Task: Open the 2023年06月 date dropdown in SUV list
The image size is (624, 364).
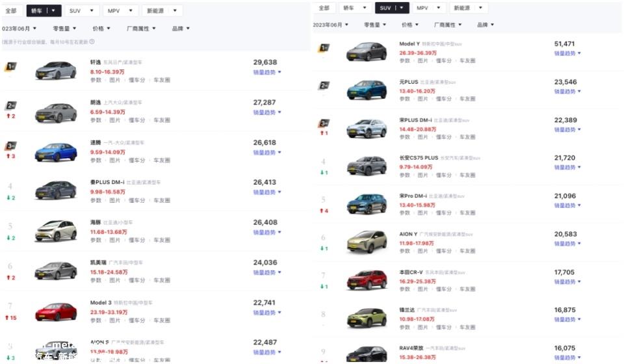Action: pyautogui.click(x=331, y=25)
